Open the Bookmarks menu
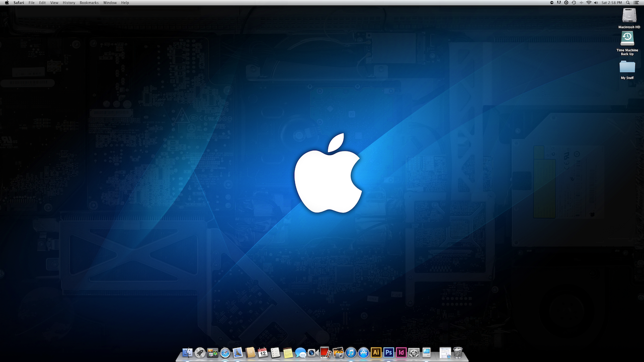Viewport: 644px width, 362px height. pyautogui.click(x=89, y=3)
